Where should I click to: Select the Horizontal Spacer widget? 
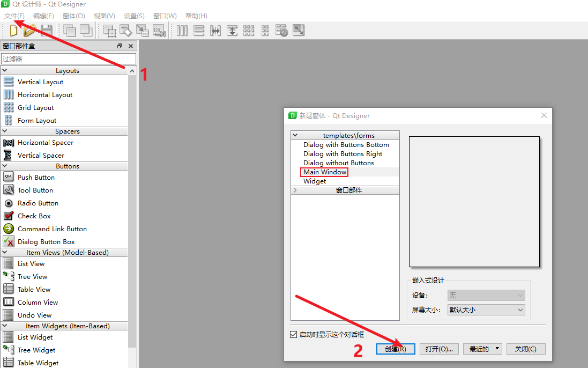coord(46,143)
